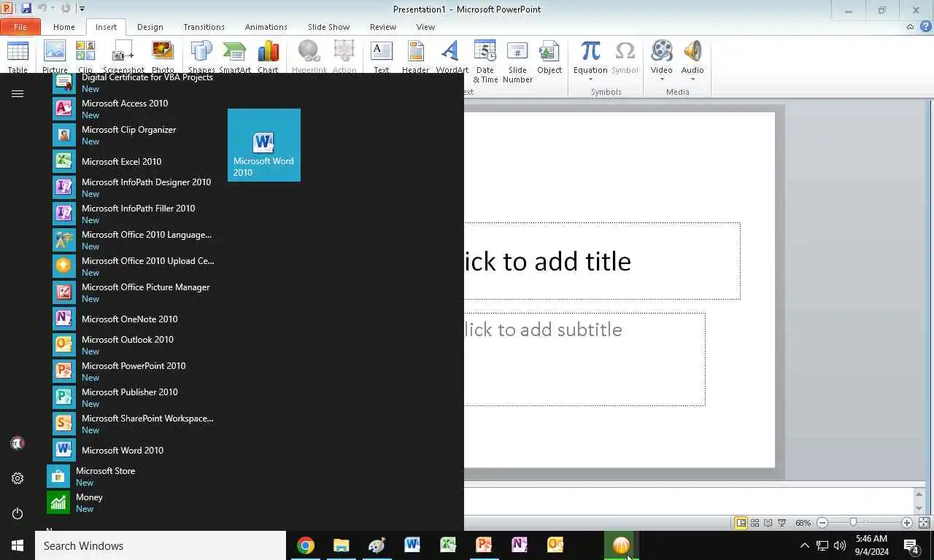Open Microsoft Outlook 2010 from Start list
The height and width of the screenshot is (560, 934).
pos(134,345)
